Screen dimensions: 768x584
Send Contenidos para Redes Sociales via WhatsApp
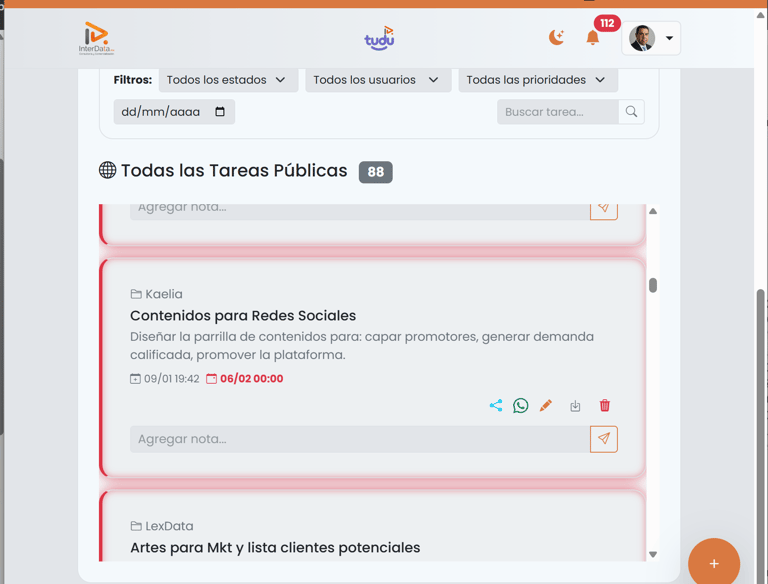[x=521, y=405]
